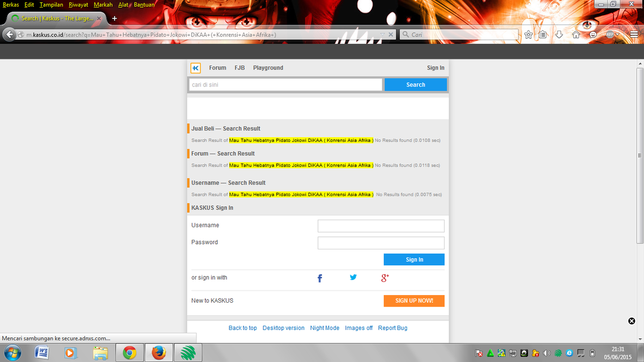The width and height of the screenshot is (644, 362).
Task: Show bookmarks list icon in toolbar
Action: point(543,35)
